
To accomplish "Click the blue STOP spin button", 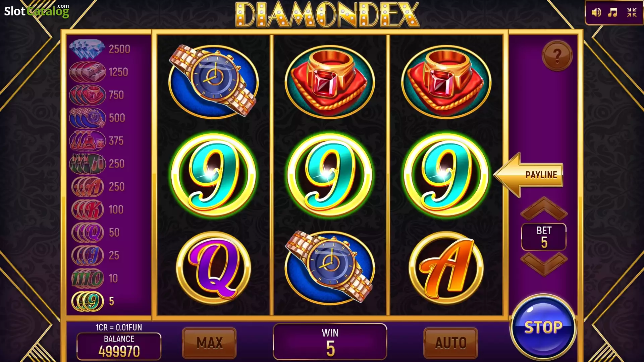I will (543, 327).
